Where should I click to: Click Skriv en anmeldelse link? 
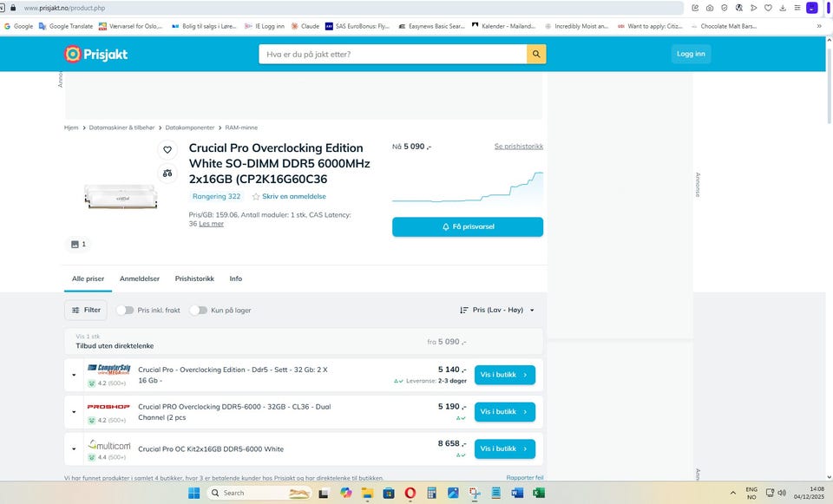click(294, 197)
